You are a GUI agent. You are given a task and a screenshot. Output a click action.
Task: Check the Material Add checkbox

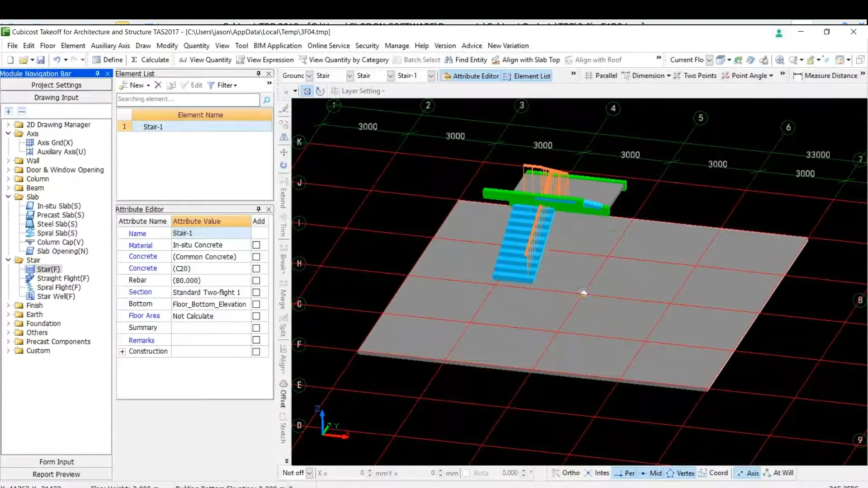pyautogui.click(x=256, y=245)
